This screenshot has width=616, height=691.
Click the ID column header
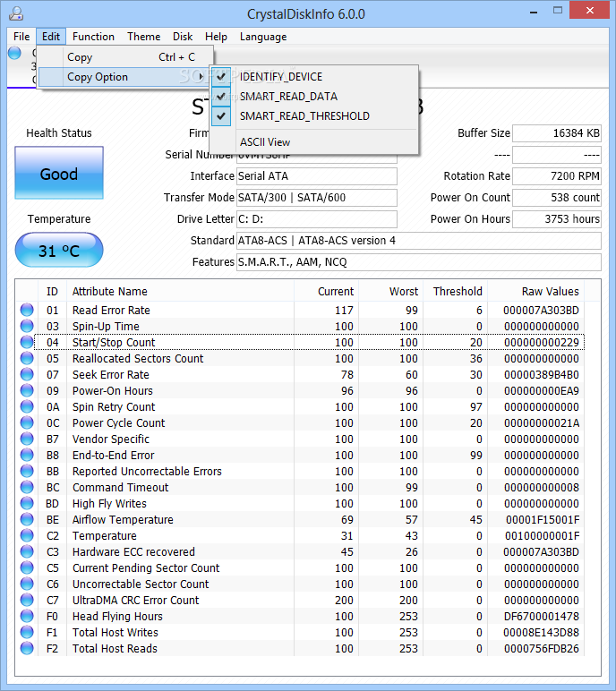pos(52,291)
